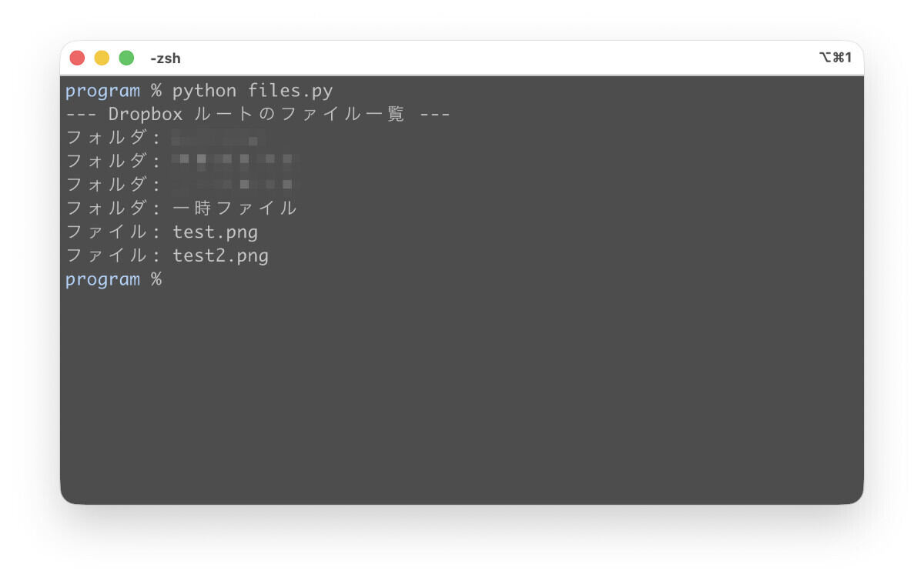Viewport: 924px width, 584px height.
Task: Select the フォルダ label before 一時ファイル
Action: coord(108,208)
